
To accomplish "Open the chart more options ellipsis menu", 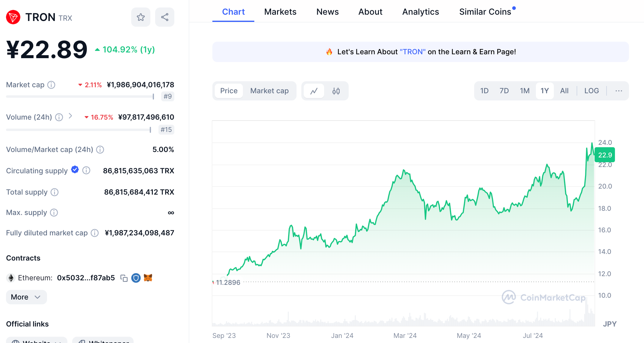I will 619,91.
